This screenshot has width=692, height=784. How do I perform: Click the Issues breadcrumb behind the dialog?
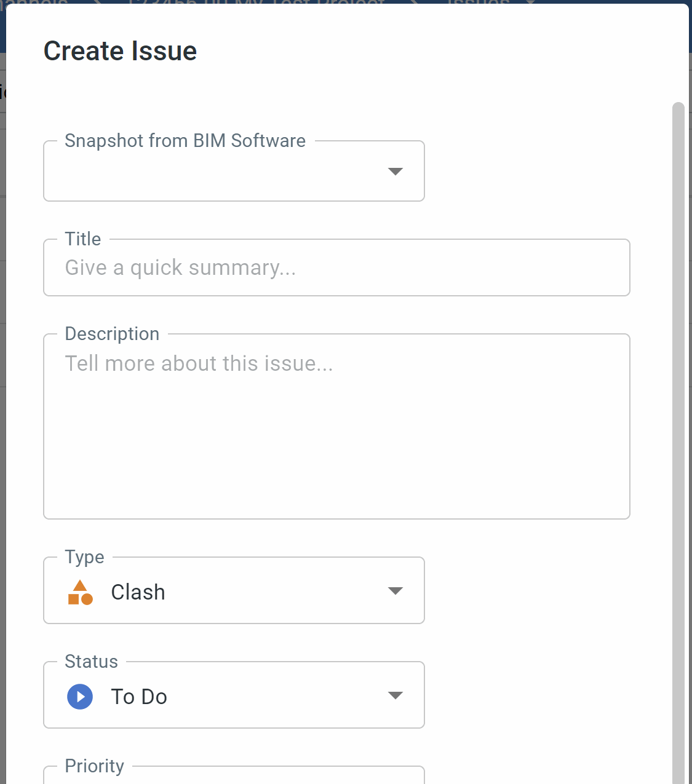[x=478, y=2]
